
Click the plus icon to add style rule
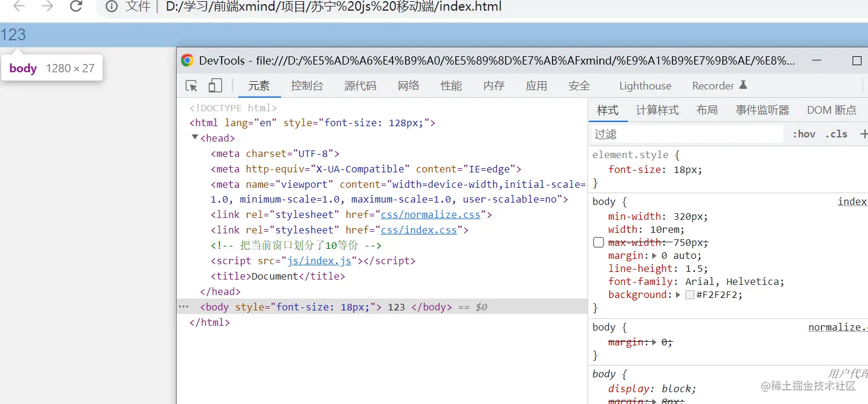coord(863,134)
